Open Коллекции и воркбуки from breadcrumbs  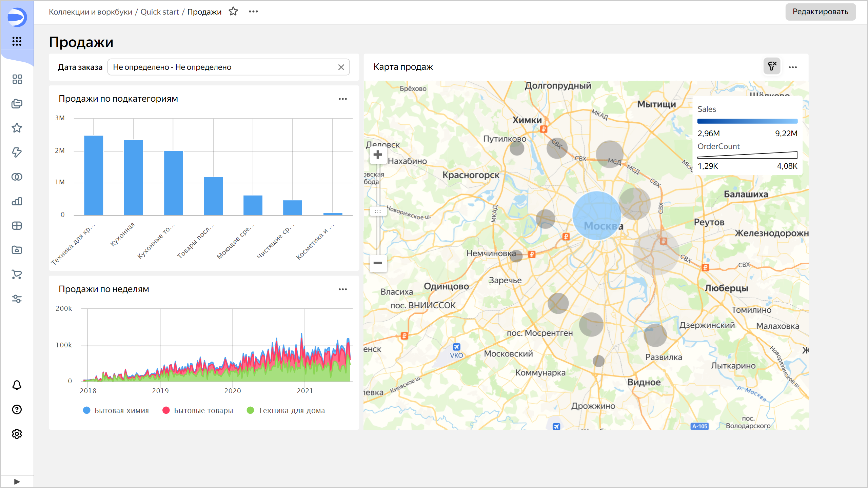tap(91, 12)
